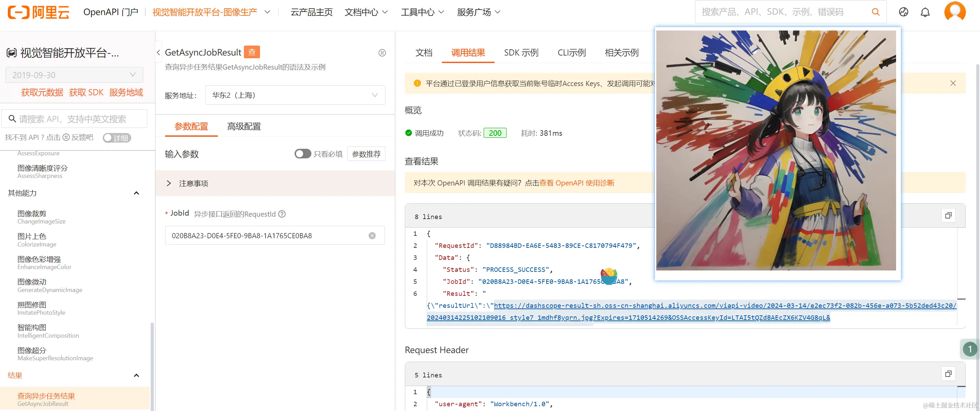Switch to the 文档 tab
The width and height of the screenshot is (980, 411).
coord(424,52)
